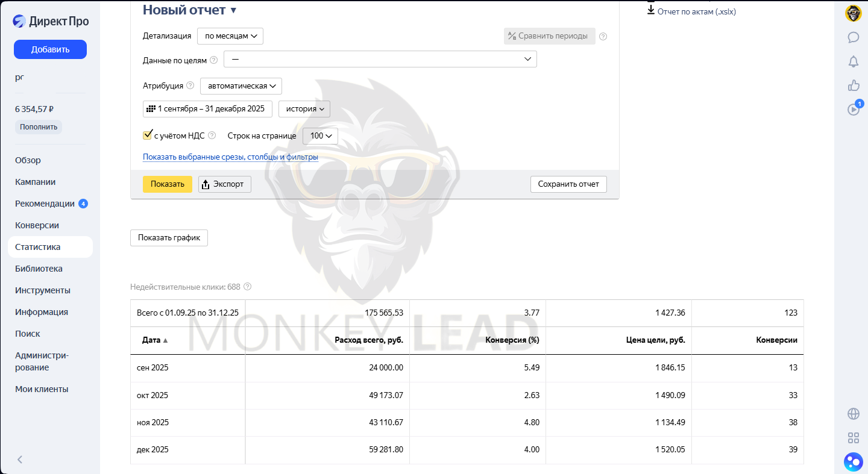
Task: Open the video play icon with badge
Action: [853, 110]
